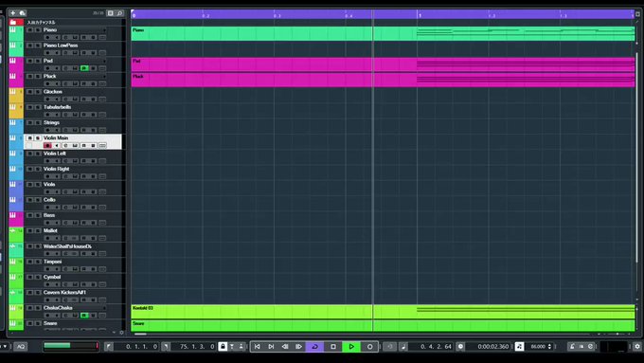Mute the Pad track
This screenshot has width=644, height=363.
click(x=29, y=61)
